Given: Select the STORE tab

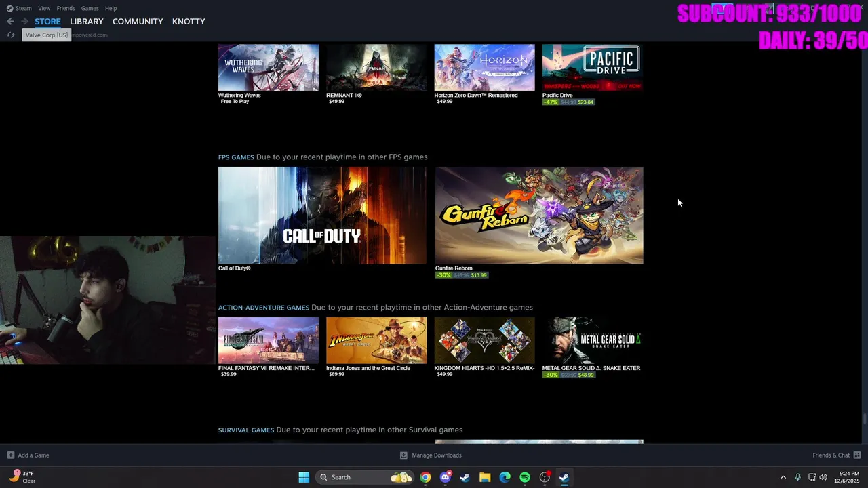Looking at the screenshot, I should pyautogui.click(x=47, y=22).
